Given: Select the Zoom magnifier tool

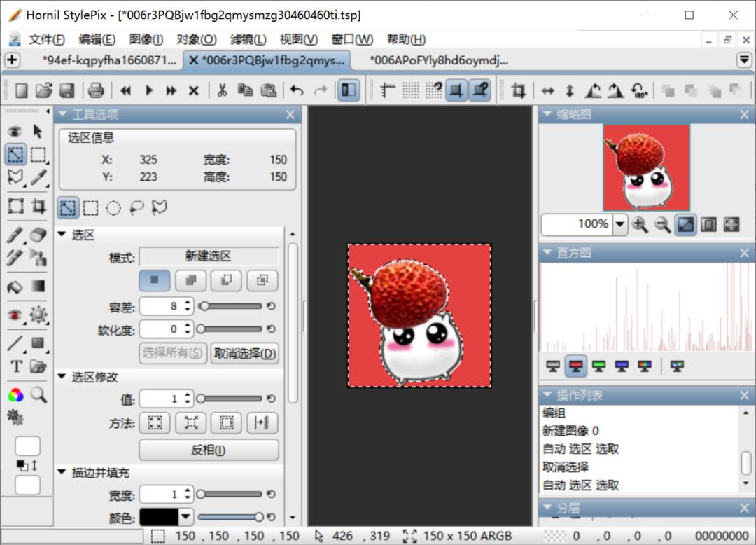Looking at the screenshot, I should (x=38, y=394).
